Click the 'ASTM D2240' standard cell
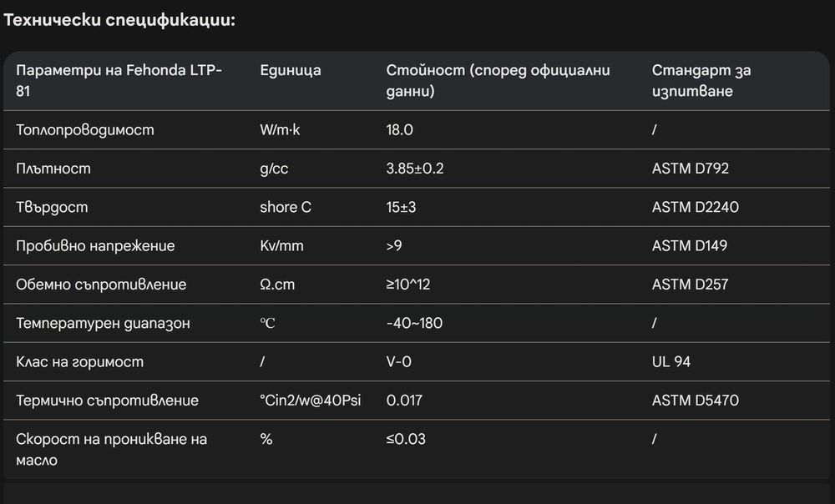This screenshot has width=835, height=504. point(695,207)
